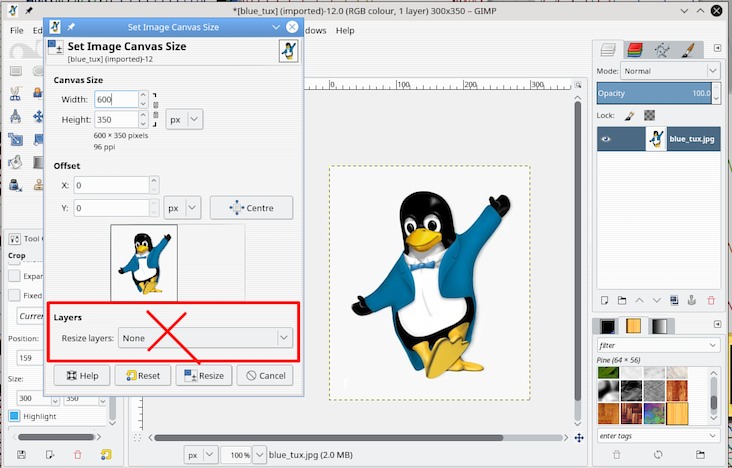Select the Pine wood pattern swatch
Viewport: 732px width, 468px height.
(677, 414)
